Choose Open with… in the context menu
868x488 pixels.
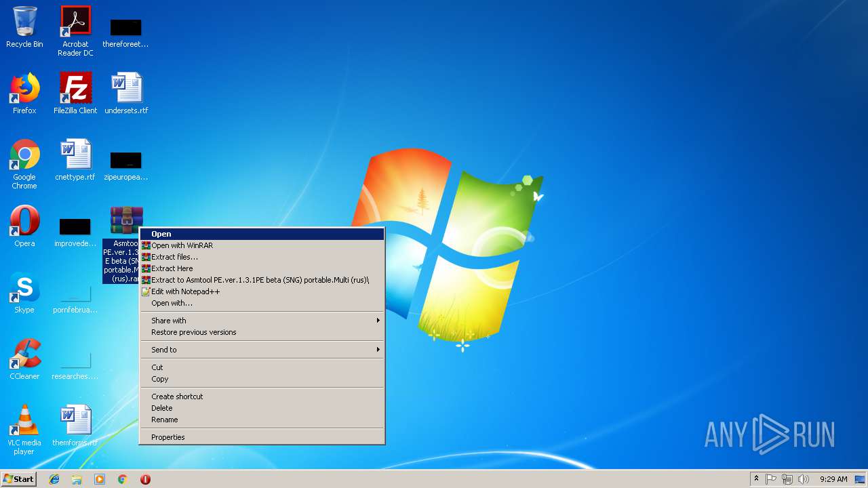(x=262, y=303)
